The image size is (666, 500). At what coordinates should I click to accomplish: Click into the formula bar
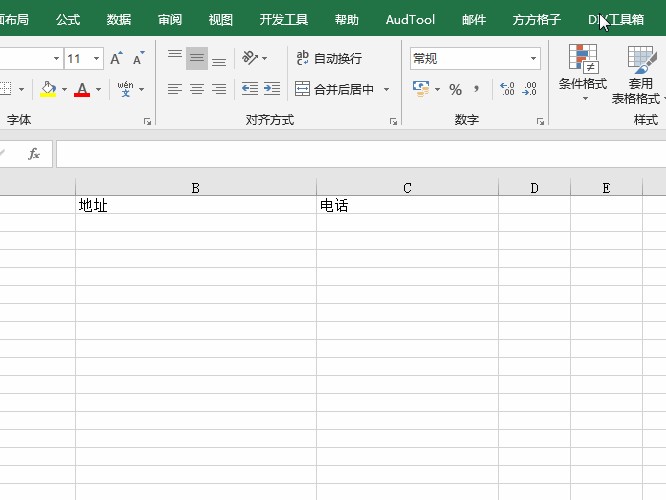361,154
